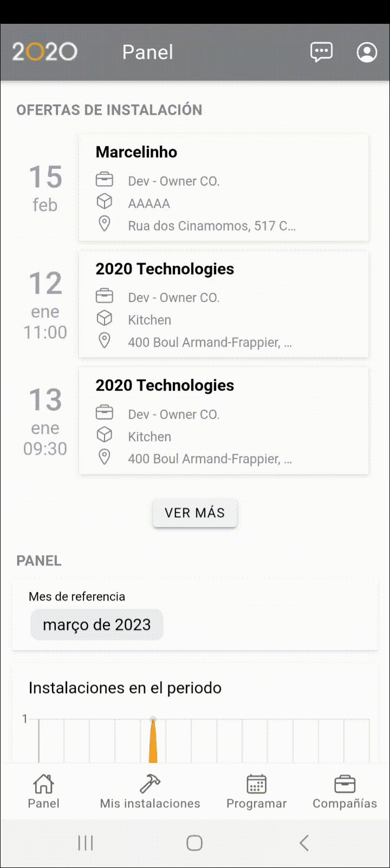
Task: Open the março de 2023 month selector
Action: (96, 624)
